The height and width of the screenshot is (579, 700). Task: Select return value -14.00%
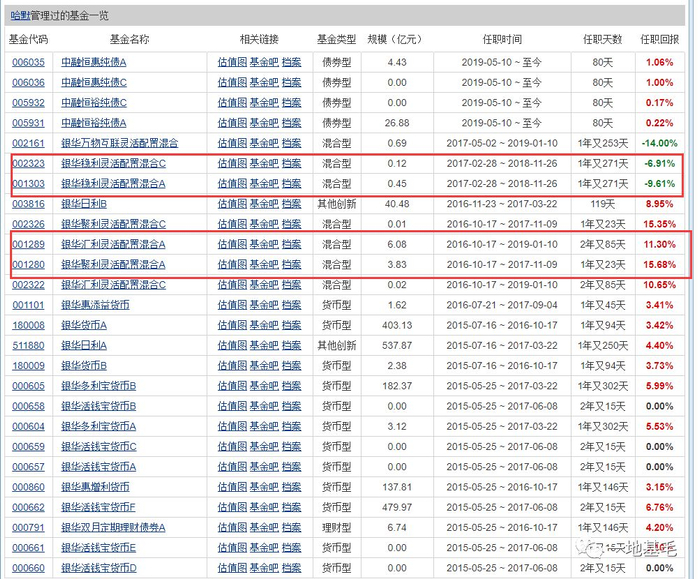[x=660, y=143]
